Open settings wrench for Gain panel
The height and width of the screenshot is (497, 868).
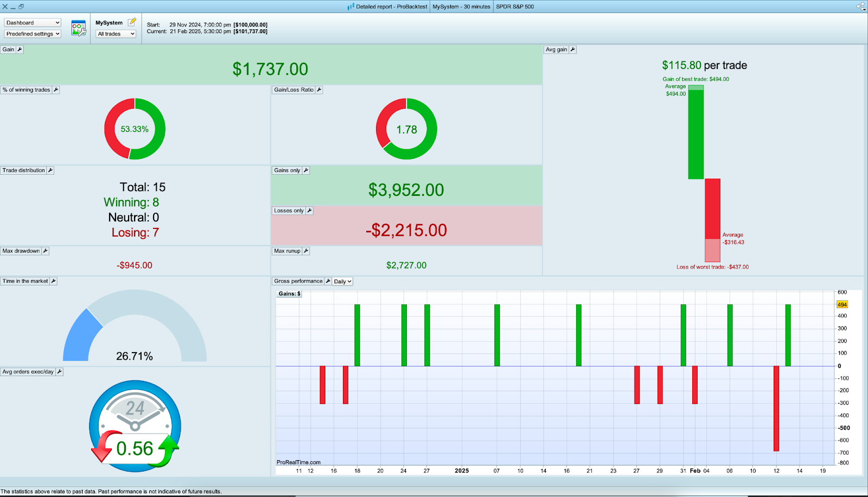tap(20, 49)
